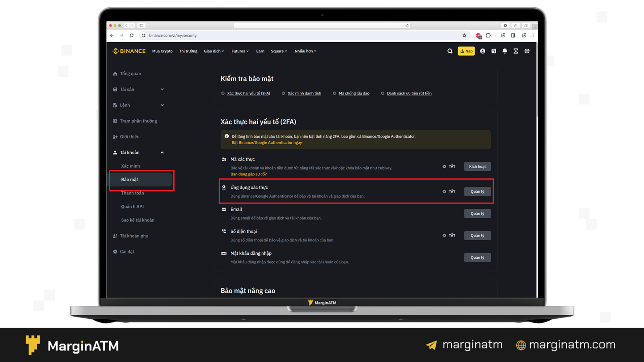Reload the page with refresh icon
Screen dimensions: 644x362
click(x=132, y=35)
